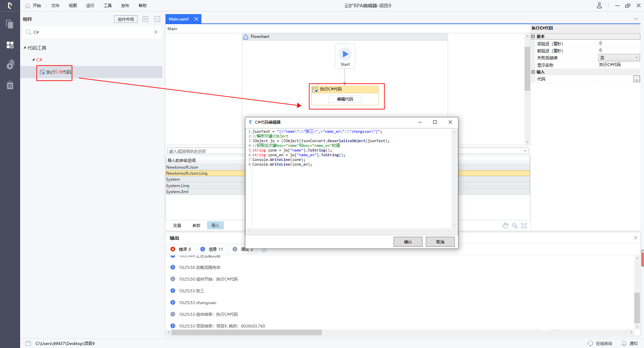This screenshot has height=348, width=644.
Task: Open the 视图 menu
Action: point(72,5)
